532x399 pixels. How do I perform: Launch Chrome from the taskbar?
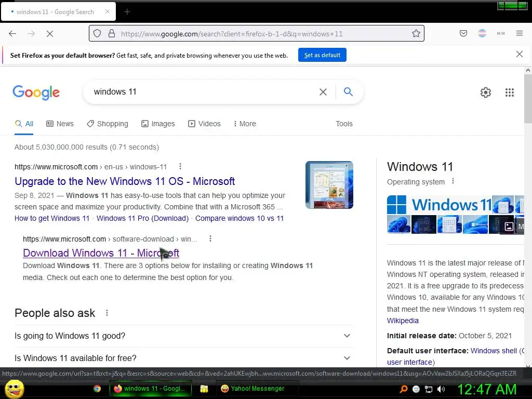click(97, 389)
